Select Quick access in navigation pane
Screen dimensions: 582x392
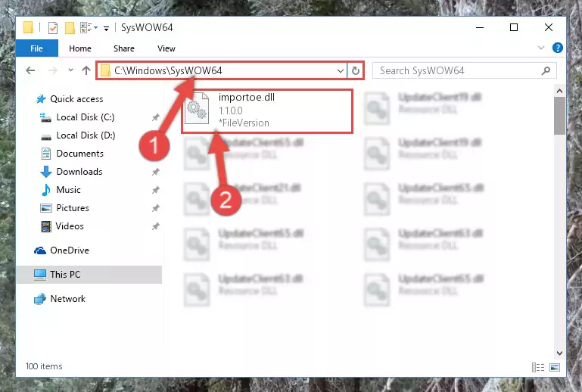coord(76,99)
